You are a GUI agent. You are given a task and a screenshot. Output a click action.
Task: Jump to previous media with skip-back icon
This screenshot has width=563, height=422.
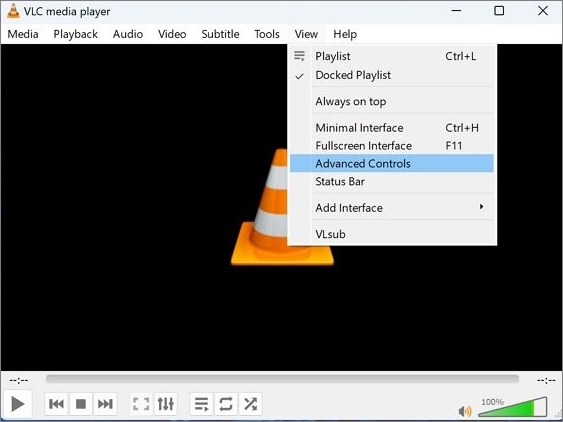click(x=56, y=404)
